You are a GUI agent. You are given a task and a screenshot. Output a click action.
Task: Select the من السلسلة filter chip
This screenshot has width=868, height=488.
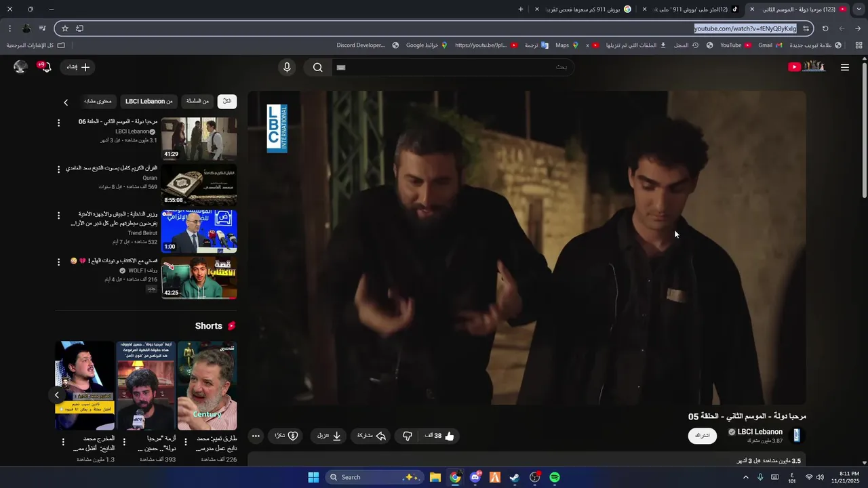198,101
